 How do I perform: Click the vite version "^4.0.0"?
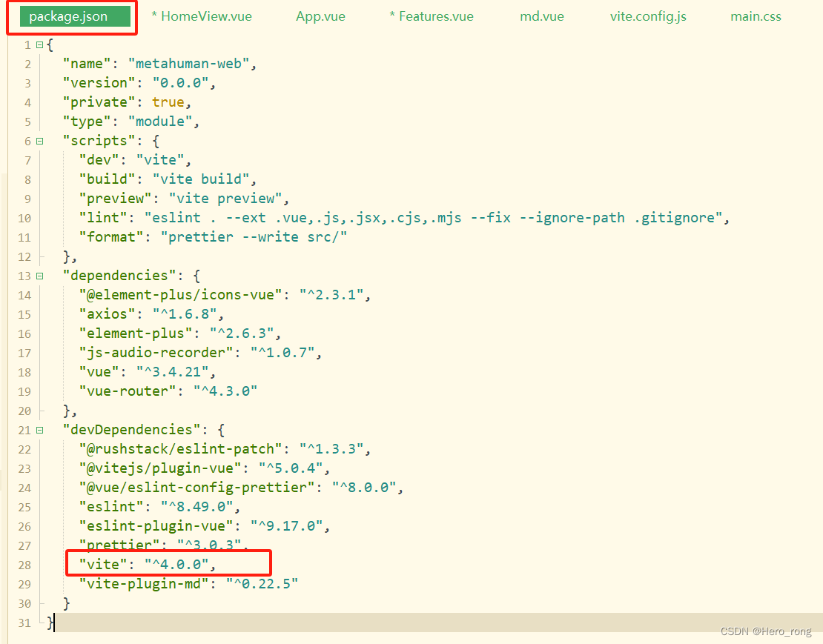(176, 565)
